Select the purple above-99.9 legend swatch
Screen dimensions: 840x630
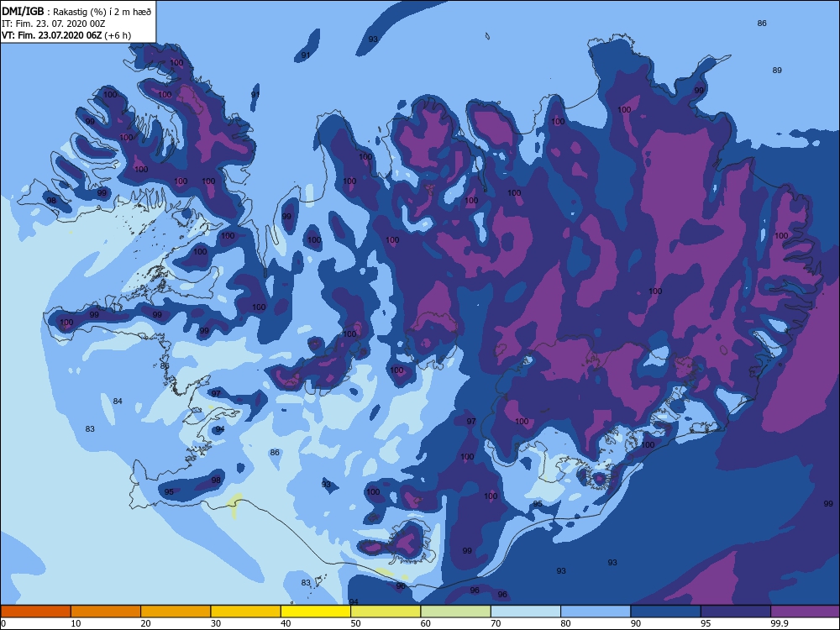(x=805, y=612)
